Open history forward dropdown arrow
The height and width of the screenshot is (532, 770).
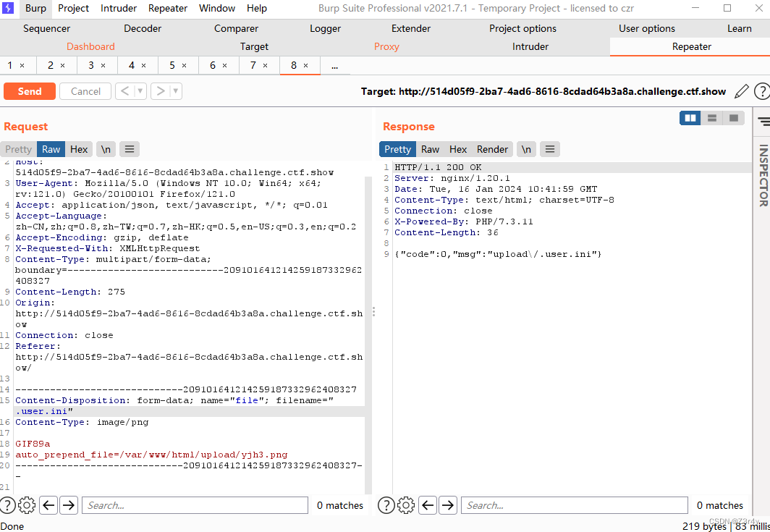pyautogui.click(x=176, y=91)
